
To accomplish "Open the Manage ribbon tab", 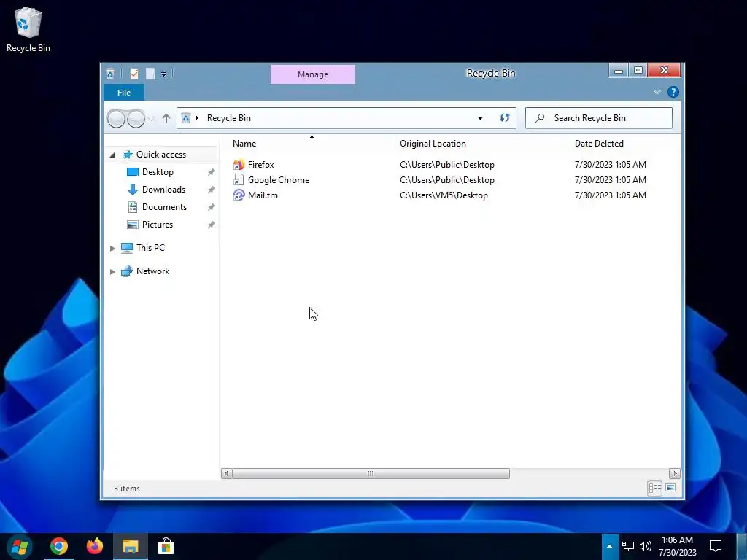I will (x=312, y=74).
